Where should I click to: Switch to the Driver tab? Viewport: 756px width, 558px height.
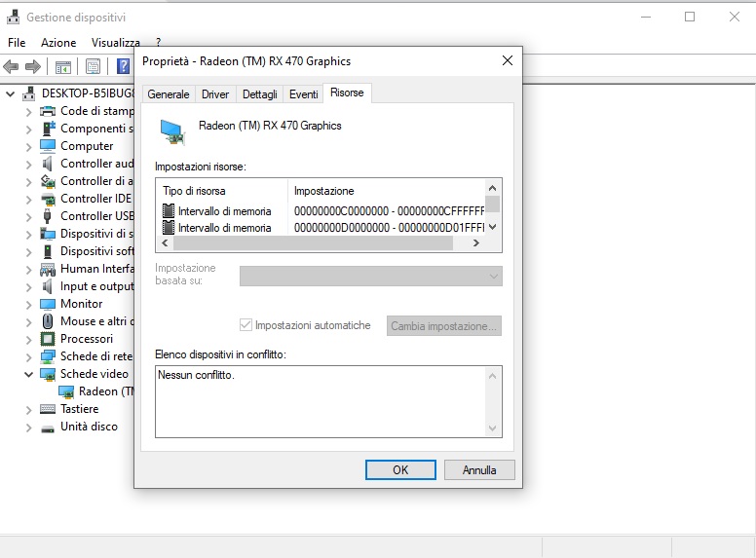tap(215, 93)
